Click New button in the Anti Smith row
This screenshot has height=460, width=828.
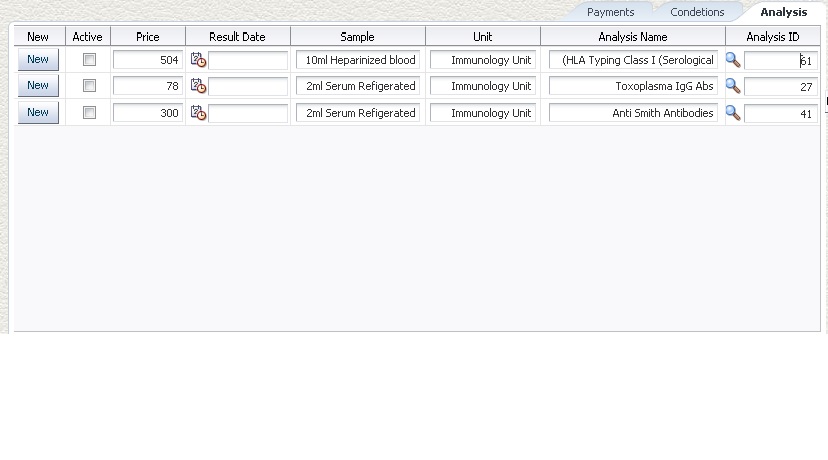38,112
